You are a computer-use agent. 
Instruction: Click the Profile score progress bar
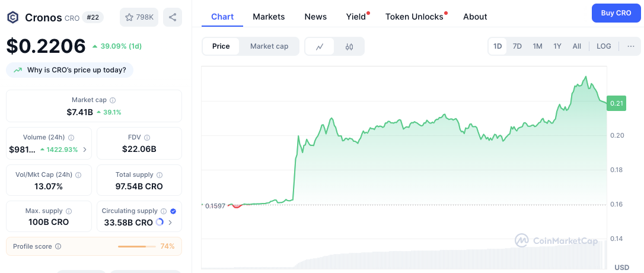tap(137, 246)
